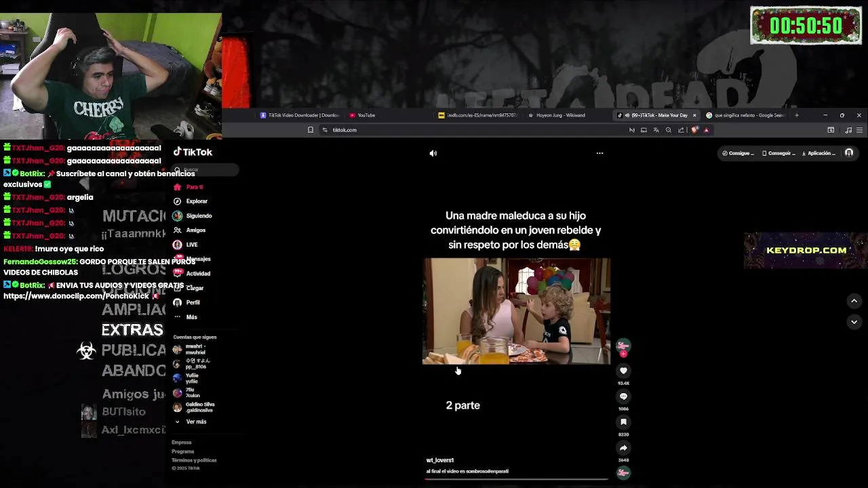Screen dimensions: 868x488
Task: Click the site settings icon in address bar
Action: tap(325, 130)
